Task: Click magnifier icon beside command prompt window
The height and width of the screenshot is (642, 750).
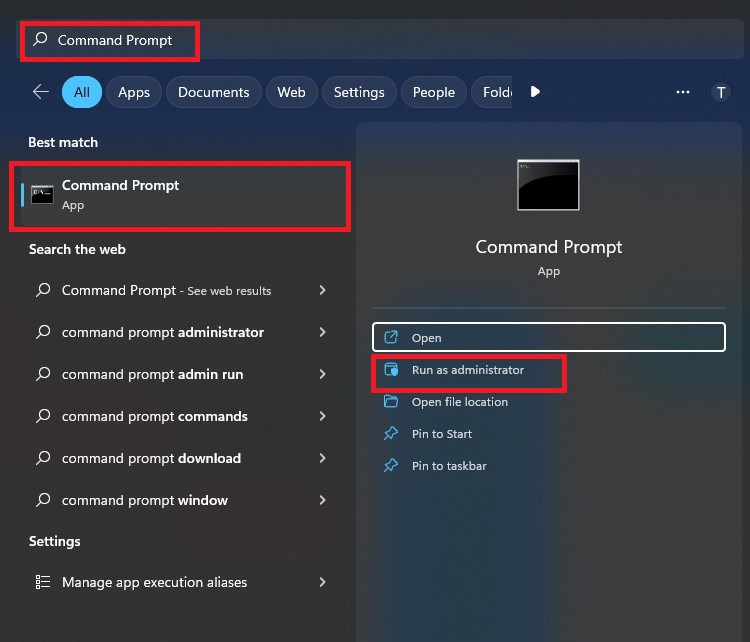Action: (43, 500)
